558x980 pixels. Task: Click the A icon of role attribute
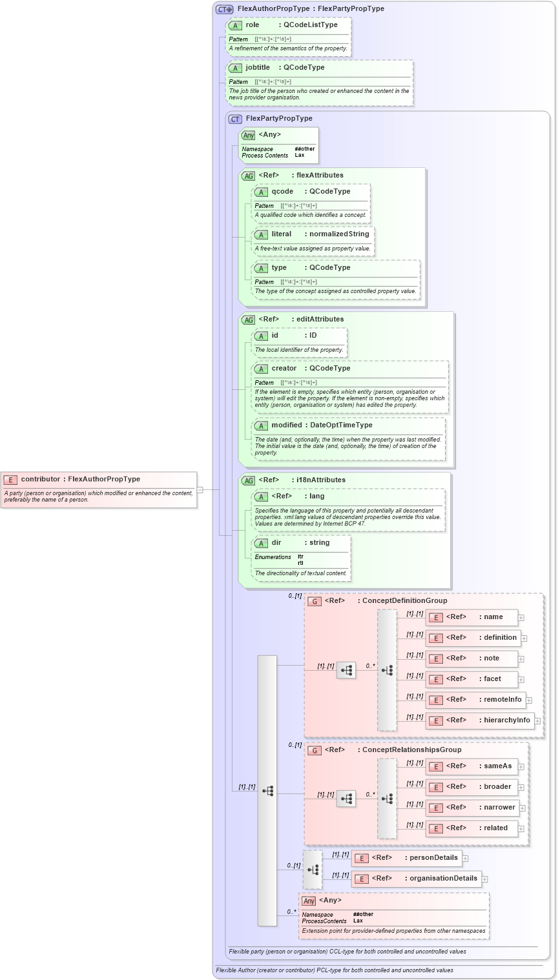coord(235,25)
